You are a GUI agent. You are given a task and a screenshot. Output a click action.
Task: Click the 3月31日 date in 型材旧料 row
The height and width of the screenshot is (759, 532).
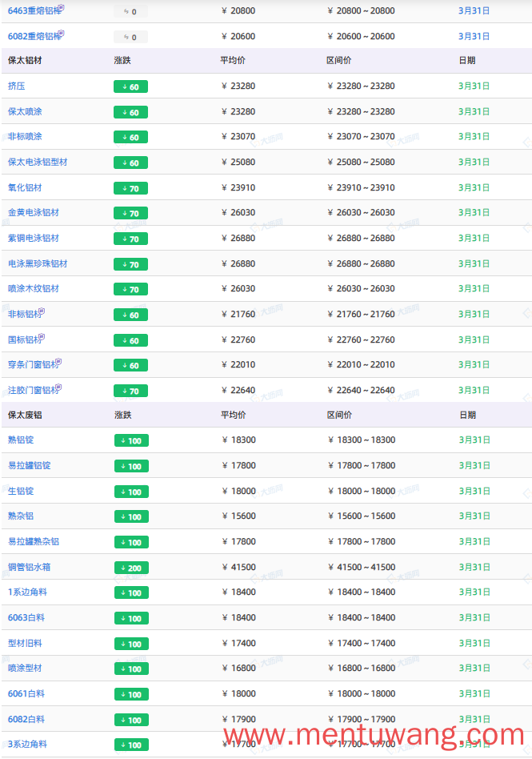click(x=474, y=644)
